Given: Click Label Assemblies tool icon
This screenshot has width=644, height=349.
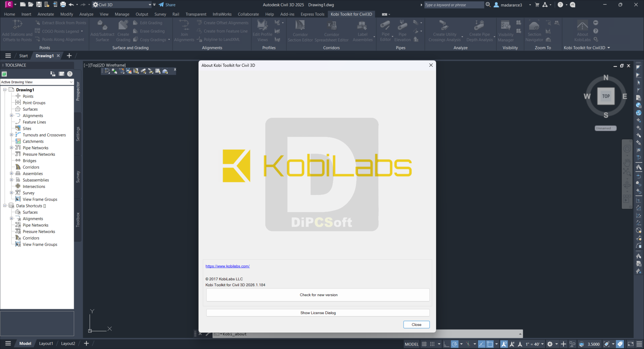Looking at the screenshot, I should pyautogui.click(x=363, y=26).
